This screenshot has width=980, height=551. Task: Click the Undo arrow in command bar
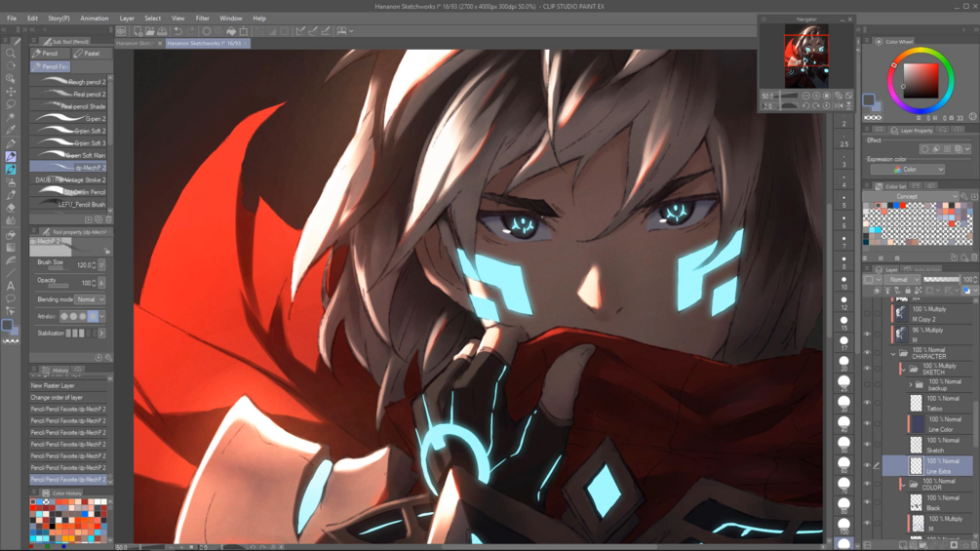(x=178, y=30)
